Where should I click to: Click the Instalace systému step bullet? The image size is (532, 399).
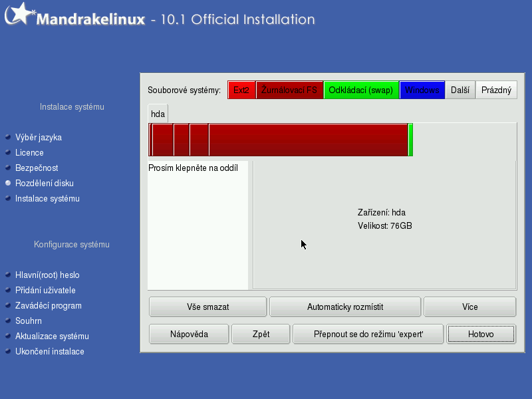pos(8,198)
